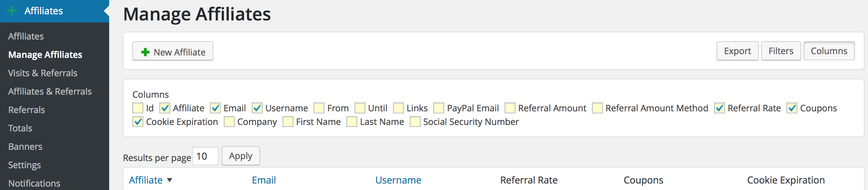Click the green plus New Affiliate icon

click(145, 52)
